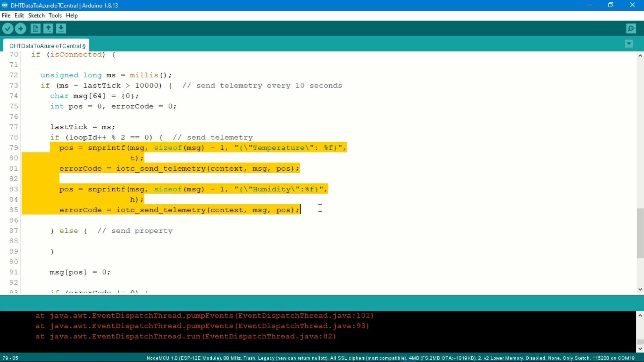Open the File menu
Viewport: 644px width, 362px height.
6,15
